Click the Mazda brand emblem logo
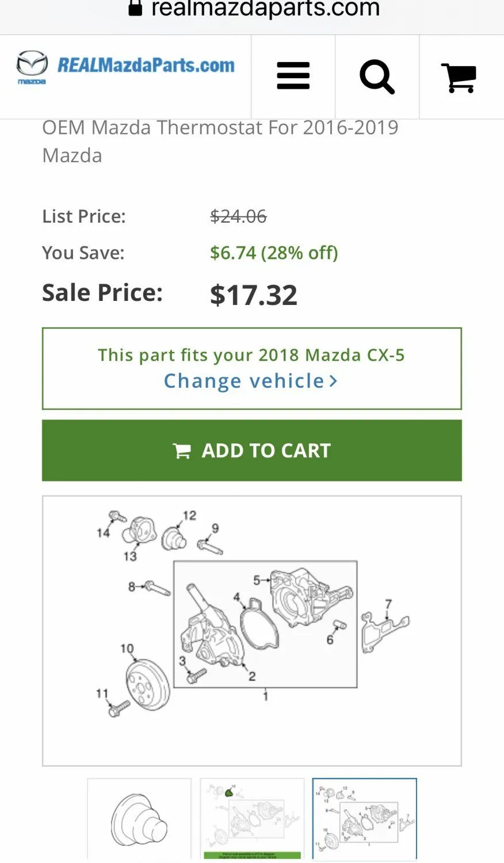Image resolution: width=504 pixels, height=863 pixels. (32, 66)
